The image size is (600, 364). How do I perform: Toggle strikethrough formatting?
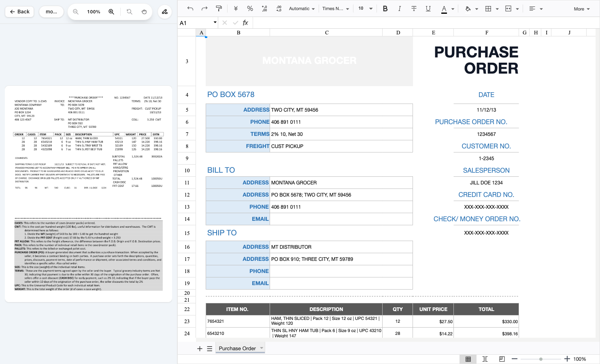414,8
